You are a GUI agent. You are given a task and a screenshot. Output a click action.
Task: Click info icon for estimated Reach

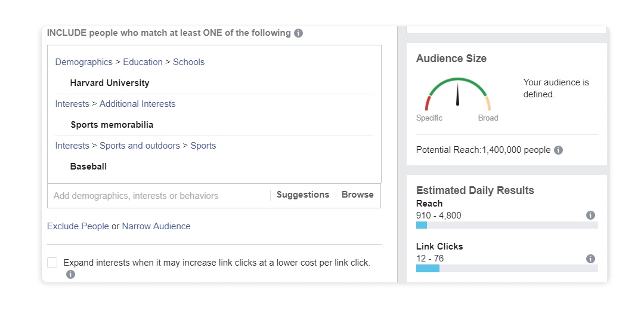[x=590, y=215]
